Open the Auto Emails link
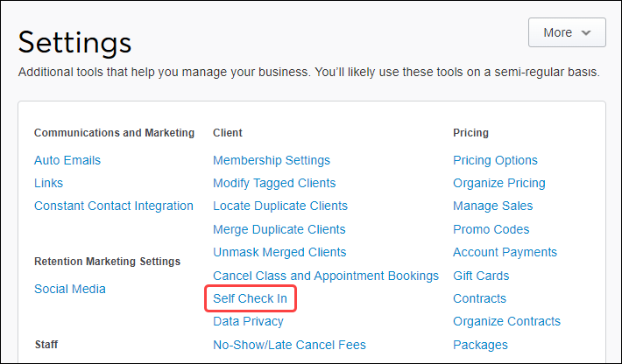Image resolution: width=622 pixels, height=364 pixels. (67, 160)
